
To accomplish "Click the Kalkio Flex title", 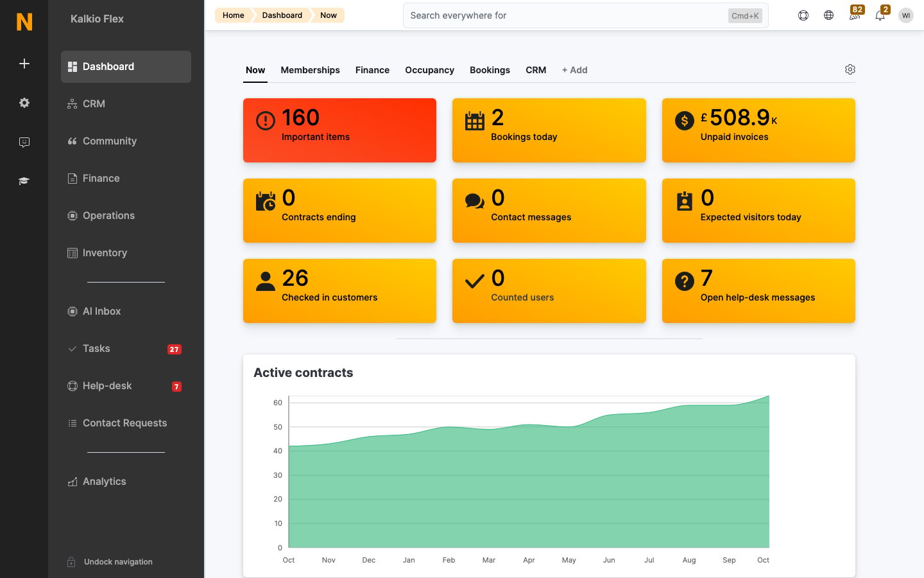I will pos(97,19).
